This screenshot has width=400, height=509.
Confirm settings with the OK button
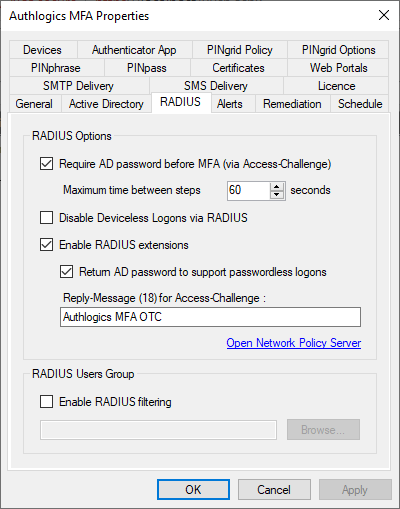[193, 490]
